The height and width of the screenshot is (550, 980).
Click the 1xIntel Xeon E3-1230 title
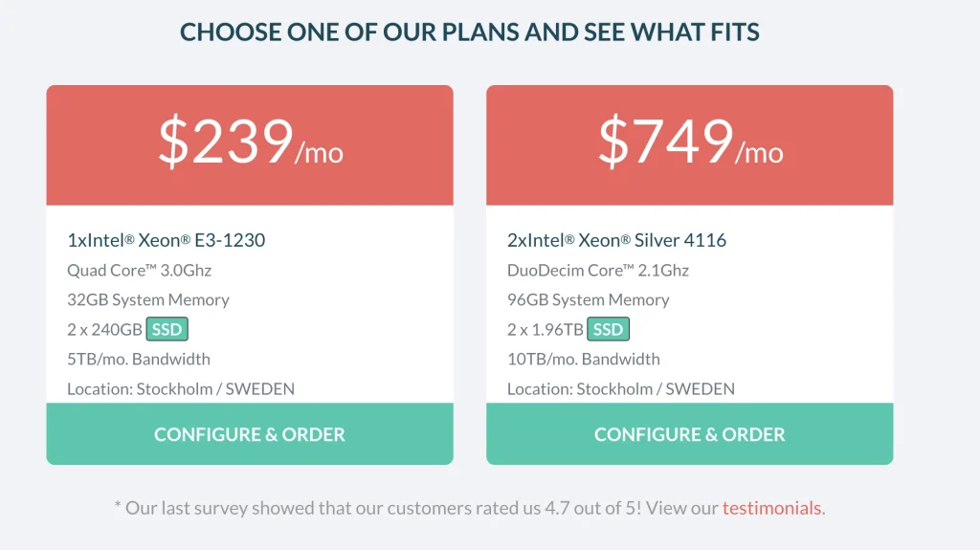pyautogui.click(x=167, y=240)
